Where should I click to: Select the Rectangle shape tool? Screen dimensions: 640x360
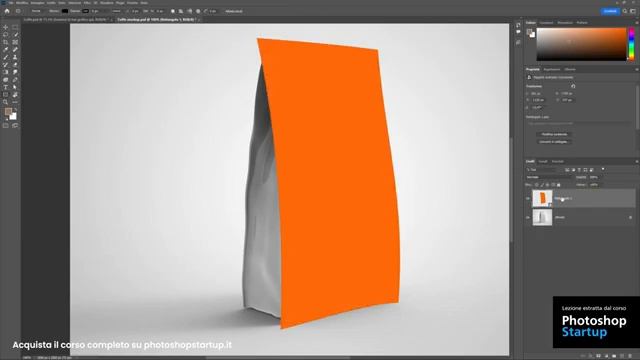tap(6, 95)
